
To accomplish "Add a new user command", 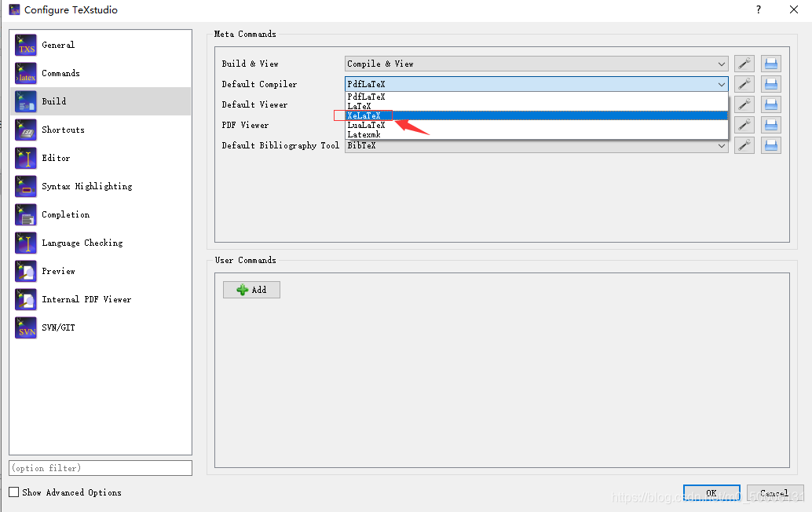I will (x=251, y=290).
